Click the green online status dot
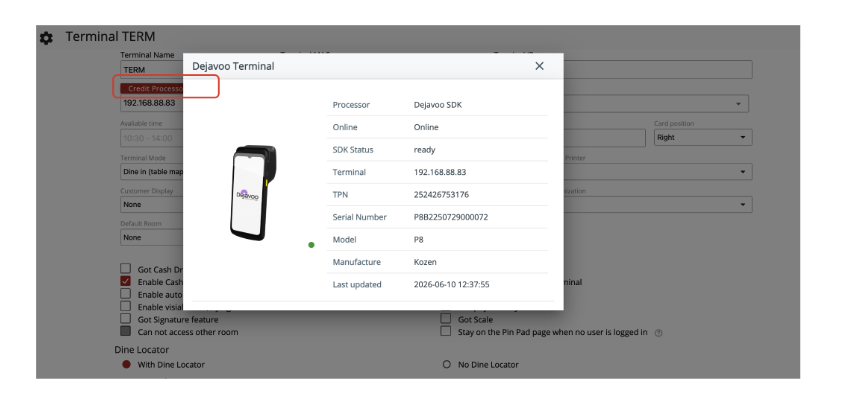The height and width of the screenshot is (398, 856). (x=311, y=245)
